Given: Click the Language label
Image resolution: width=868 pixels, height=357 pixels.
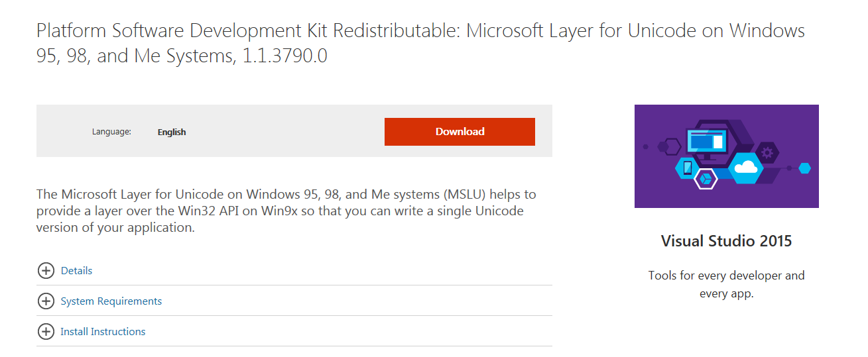Looking at the screenshot, I should [x=111, y=132].
